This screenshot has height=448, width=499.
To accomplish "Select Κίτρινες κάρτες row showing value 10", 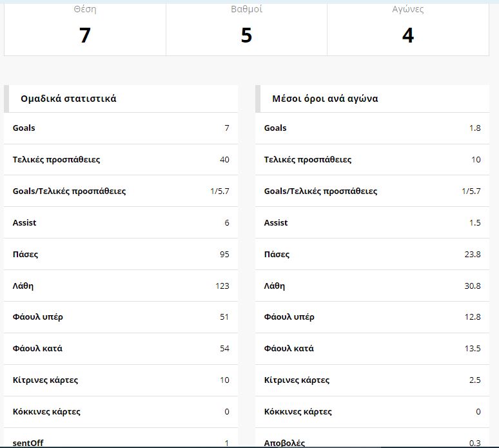I will pos(121,380).
